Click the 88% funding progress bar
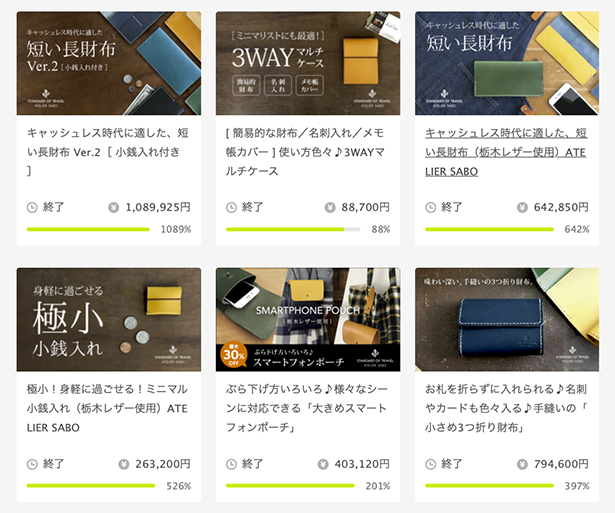Viewport: 615px width, 513px height. pyautogui.click(x=293, y=229)
